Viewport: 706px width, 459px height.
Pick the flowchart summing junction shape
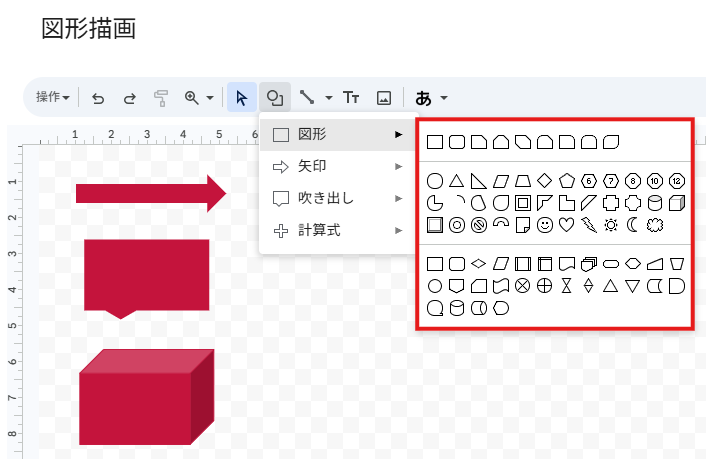[x=523, y=286]
